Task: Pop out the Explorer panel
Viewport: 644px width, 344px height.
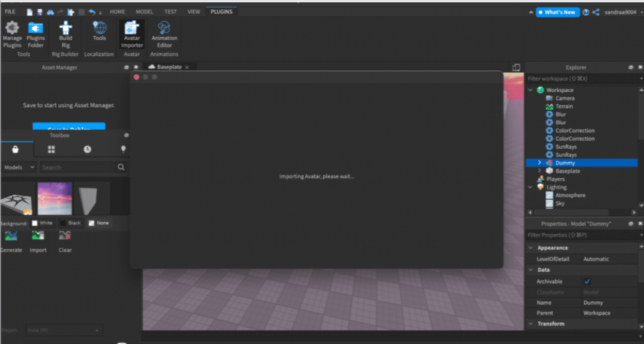Action: 631,67
